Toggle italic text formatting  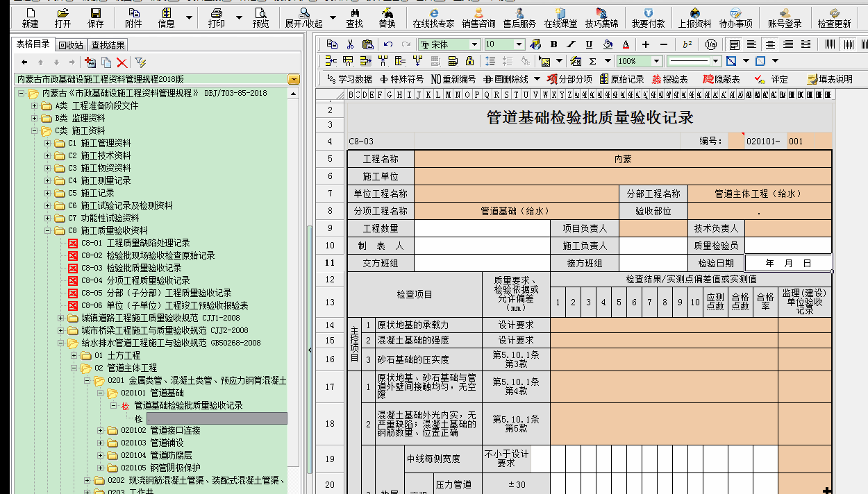[570, 44]
